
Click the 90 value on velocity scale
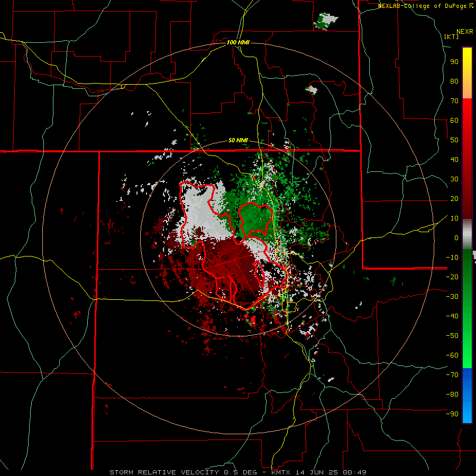[x=454, y=62]
